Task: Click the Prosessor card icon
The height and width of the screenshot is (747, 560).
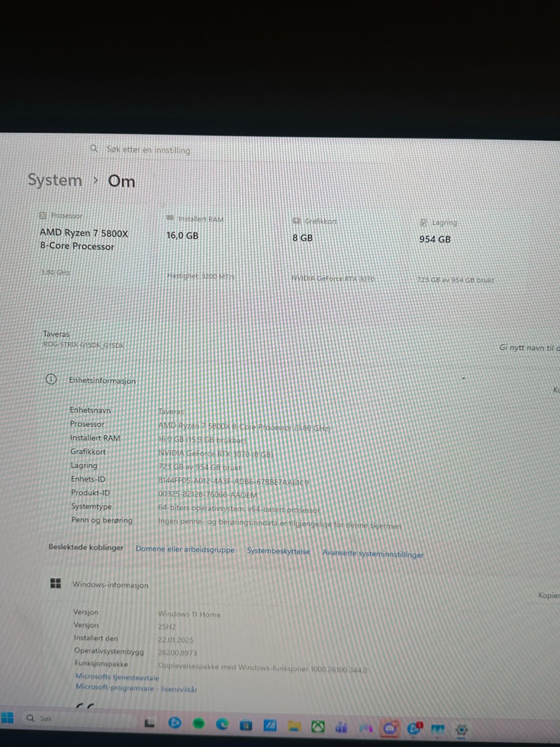Action: 43,215
